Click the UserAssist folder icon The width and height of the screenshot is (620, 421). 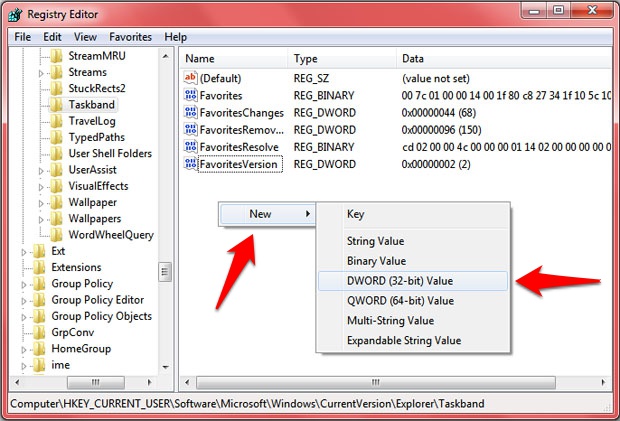57,170
